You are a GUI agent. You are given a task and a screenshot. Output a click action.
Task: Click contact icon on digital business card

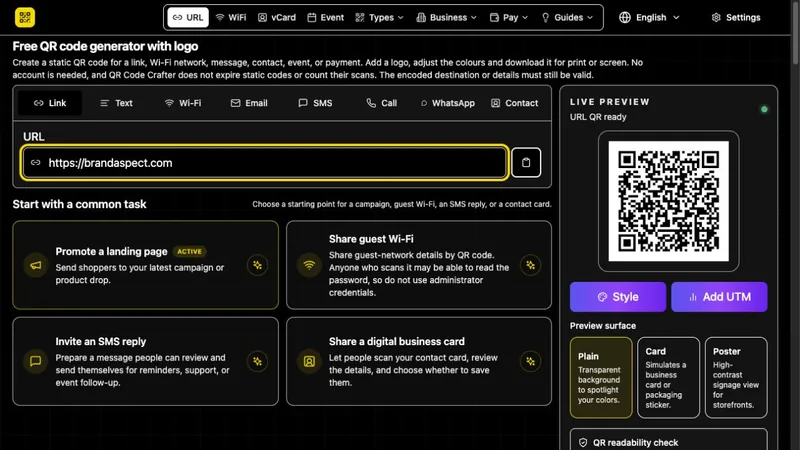coord(309,361)
